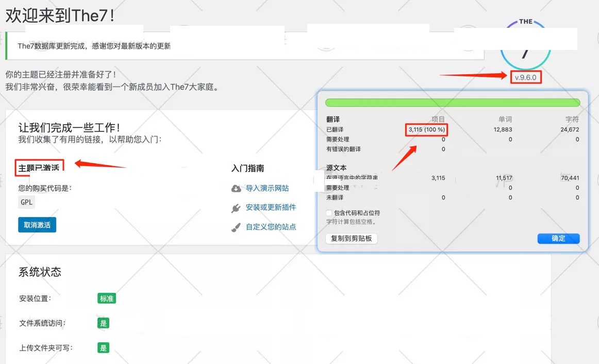This screenshot has width=599, height=364.
Task: Open the 自定义您的站点 link
Action: [x=271, y=227]
